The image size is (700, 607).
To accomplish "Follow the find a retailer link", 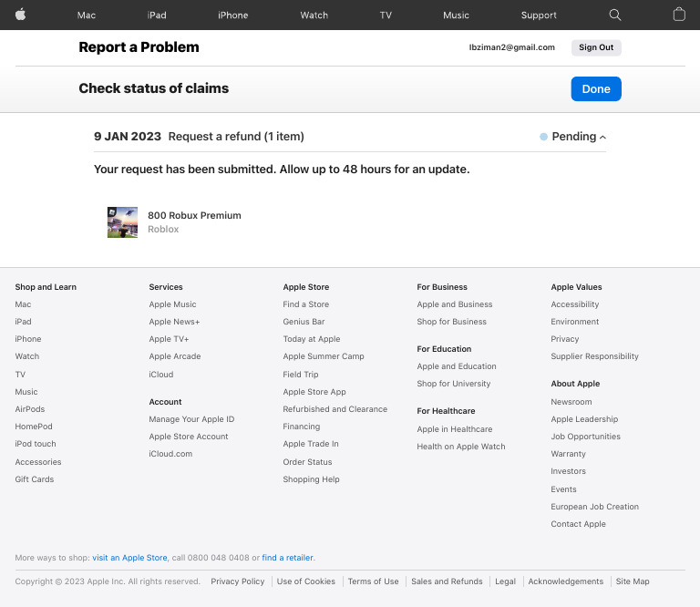I will 287,558.
